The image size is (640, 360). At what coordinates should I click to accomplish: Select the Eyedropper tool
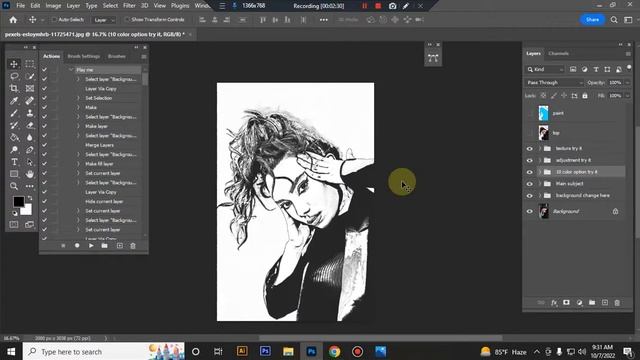[x=14, y=101]
